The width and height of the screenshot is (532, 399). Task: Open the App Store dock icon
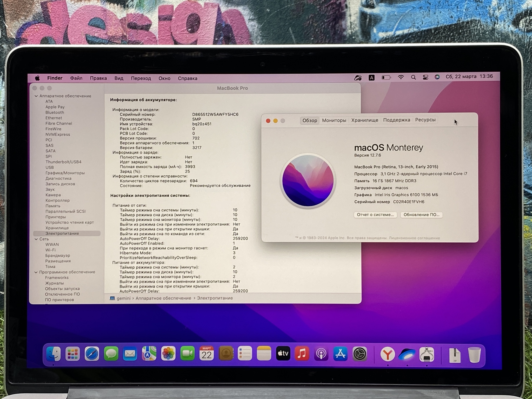[x=340, y=354]
